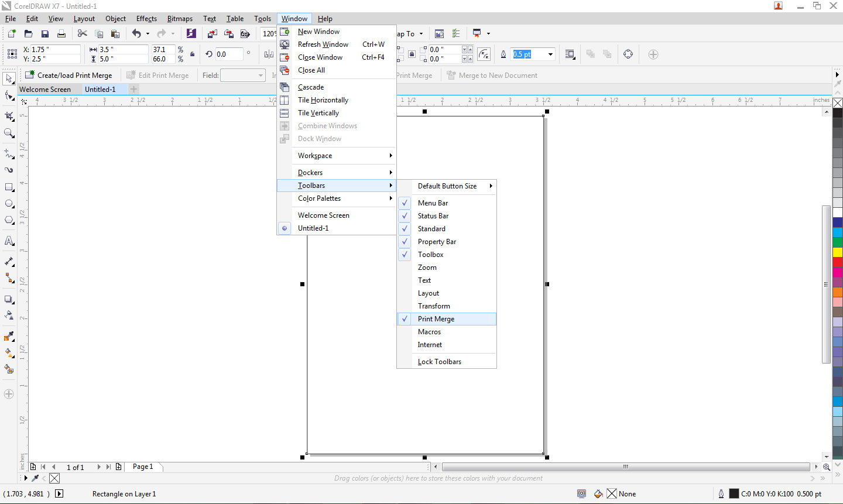This screenshot has height=504, width=843.
Task: Uncheck Status Bar in the Toolbars submenu
Action: pyautogui.click(x=431, y=215)
